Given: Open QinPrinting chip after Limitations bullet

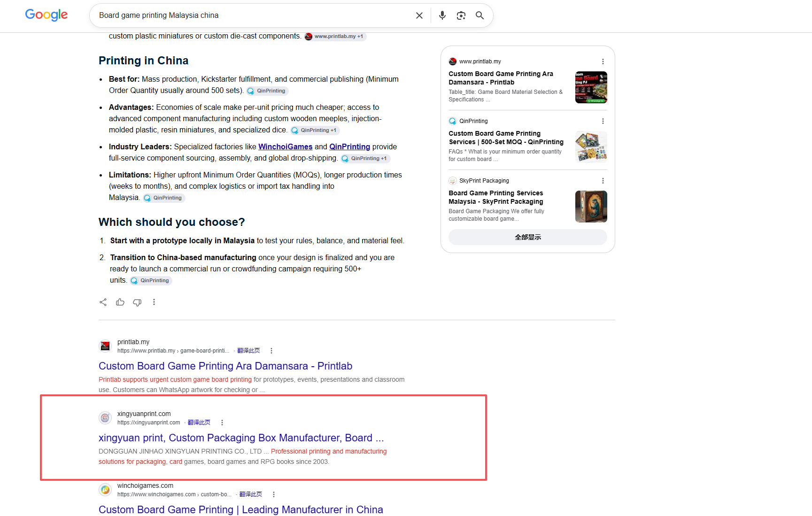Looking at the screenshot, I should coord(163,198).
